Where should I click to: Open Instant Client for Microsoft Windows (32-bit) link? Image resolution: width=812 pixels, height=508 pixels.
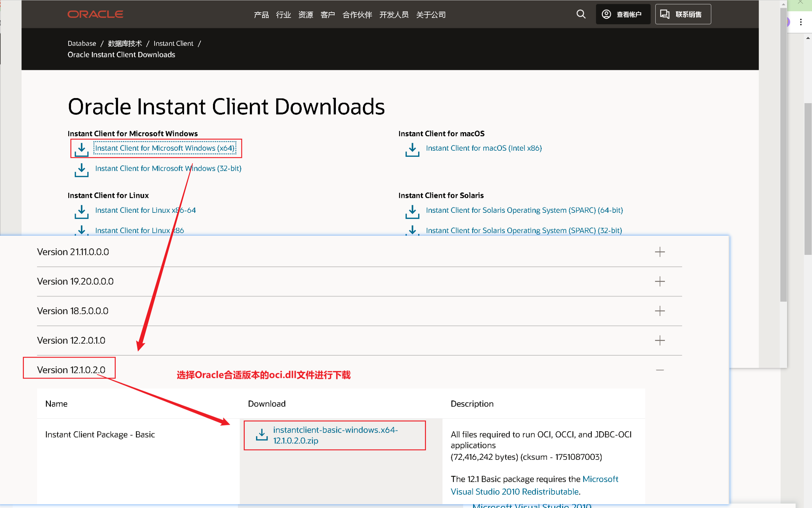168,168
